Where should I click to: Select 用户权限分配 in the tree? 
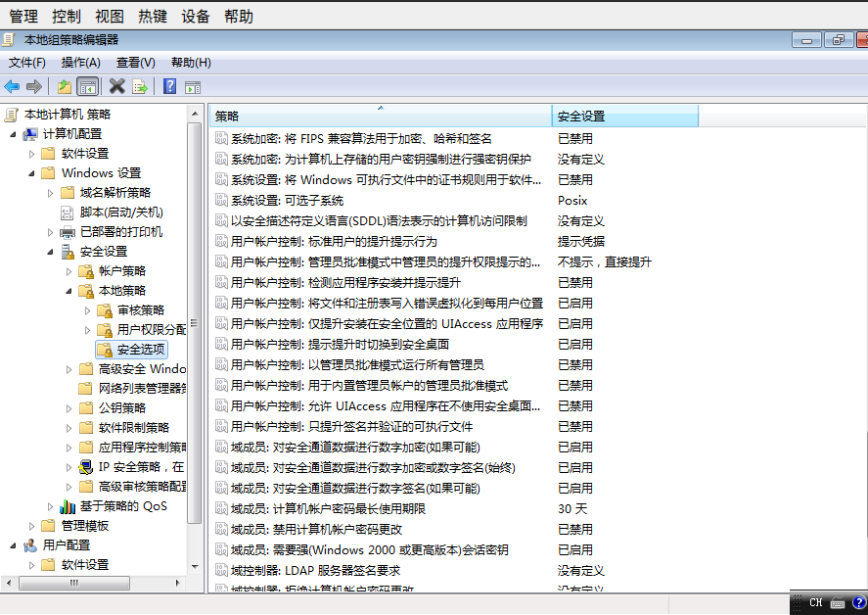click(x=151, y=330)
